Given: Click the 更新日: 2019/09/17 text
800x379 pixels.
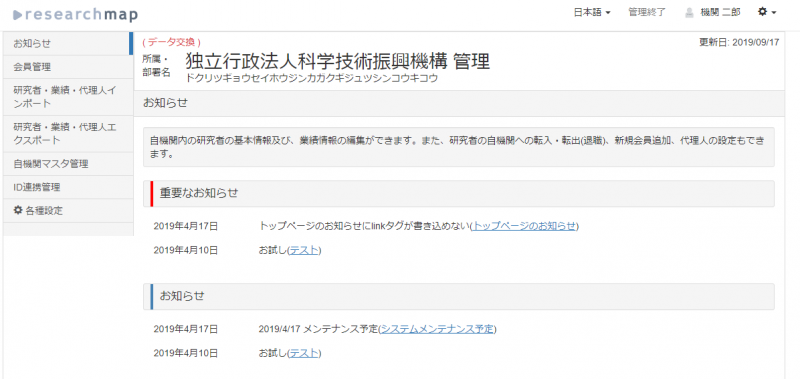Looking at the screenshot, I should pyautogui.click(x=739, y=42).
